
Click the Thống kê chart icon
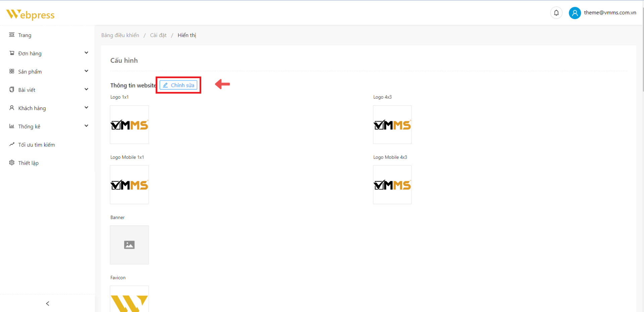(12, 126)
